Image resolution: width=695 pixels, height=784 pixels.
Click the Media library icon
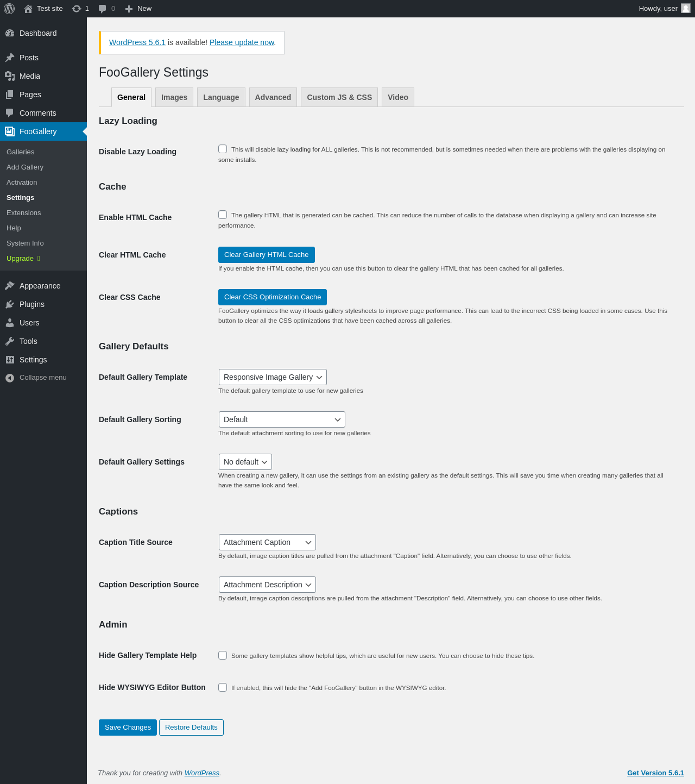coord(10,76)
